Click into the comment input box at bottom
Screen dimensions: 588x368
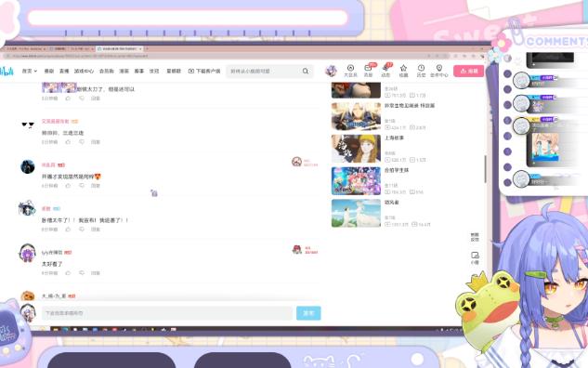167,313
